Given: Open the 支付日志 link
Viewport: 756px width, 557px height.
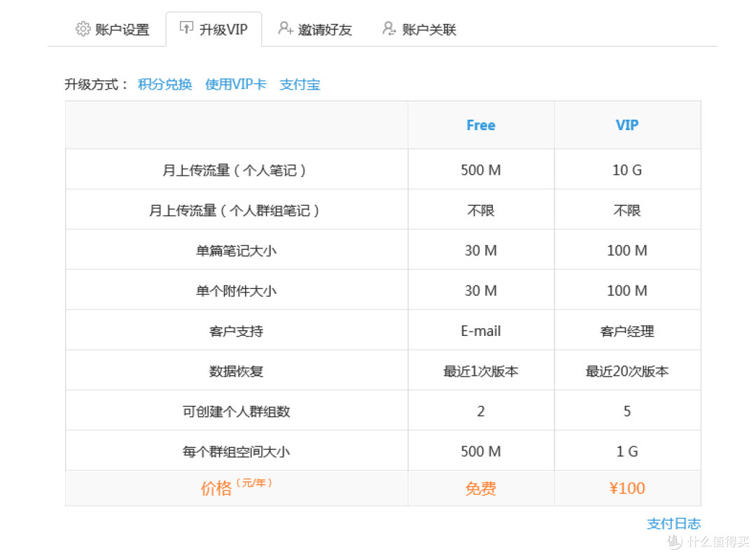Looking at the screenshot, I should click(673, 523).
